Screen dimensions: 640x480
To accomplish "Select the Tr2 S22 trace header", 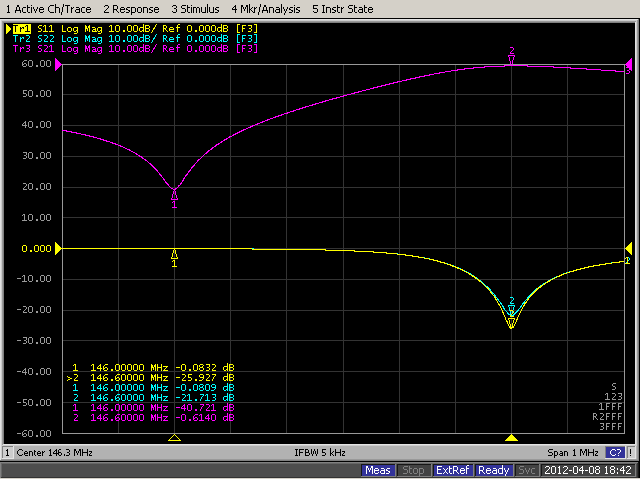I will [136, 39].
